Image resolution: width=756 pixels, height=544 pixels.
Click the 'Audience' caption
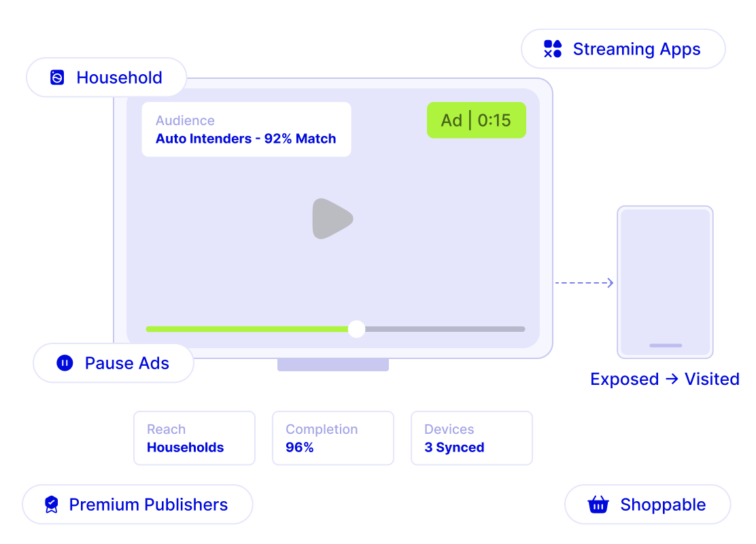[x=185, y=120]
